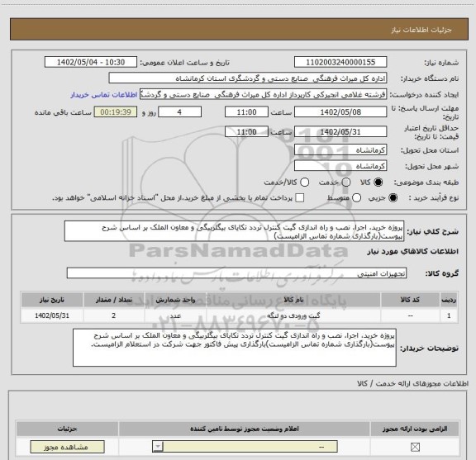Screen dimensions: 476x460
Task: Click need date cell 1402/05/31 in table
Action: 52,315
